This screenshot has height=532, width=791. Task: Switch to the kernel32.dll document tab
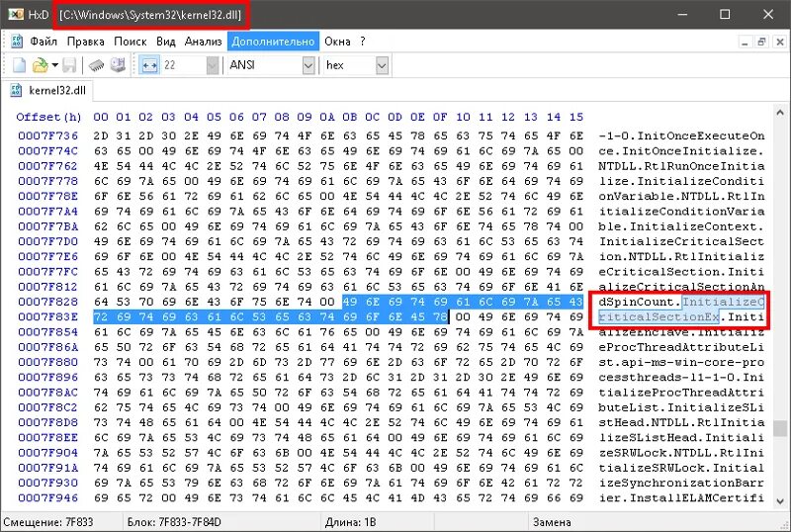(x=48, y=90)
